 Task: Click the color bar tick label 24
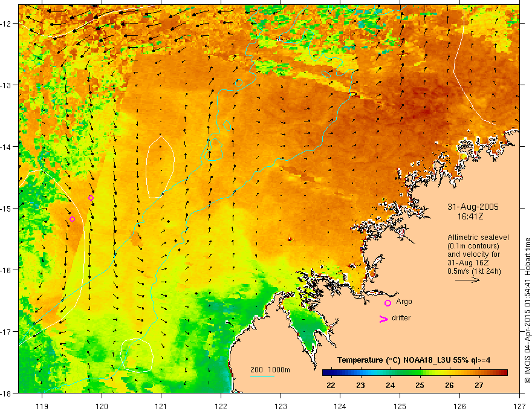click(390, 386)
